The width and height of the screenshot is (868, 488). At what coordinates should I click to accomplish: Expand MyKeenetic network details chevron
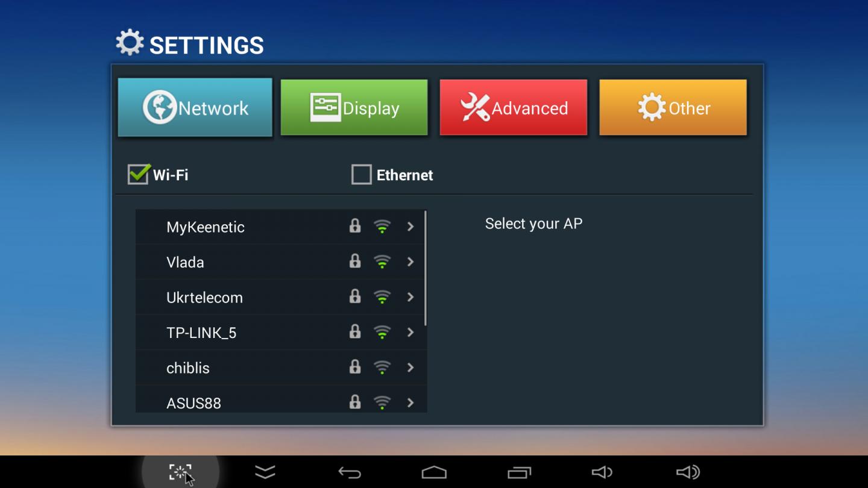[x=410, y=227]
